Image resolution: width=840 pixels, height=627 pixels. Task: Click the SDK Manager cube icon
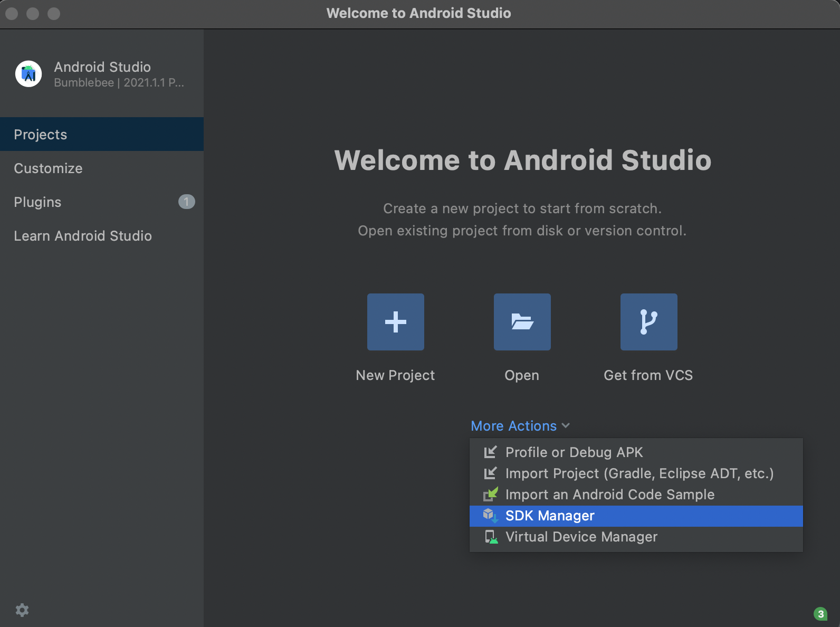(491, 516)
